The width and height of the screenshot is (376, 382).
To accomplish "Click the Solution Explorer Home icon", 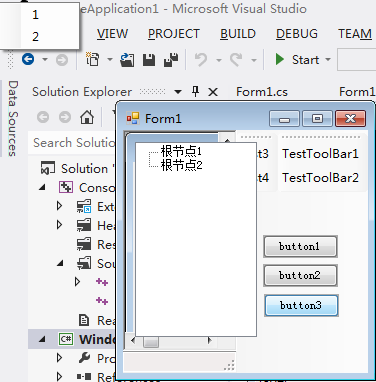I will coord(87,117).
